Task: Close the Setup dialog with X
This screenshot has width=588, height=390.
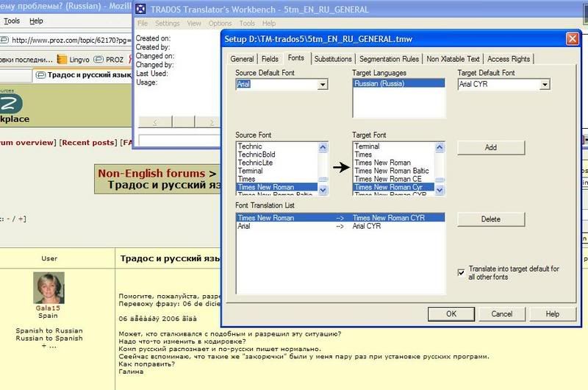Action: [x=573, y=39]
